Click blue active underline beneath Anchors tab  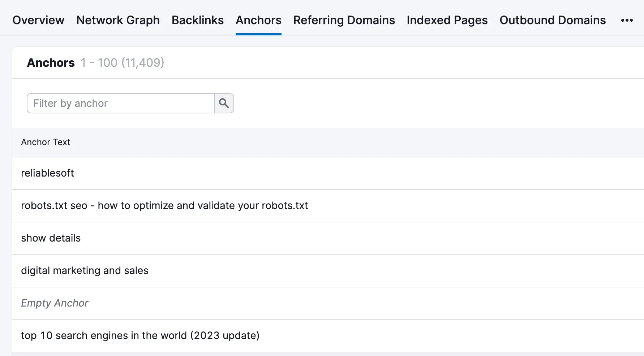(258, 34)
